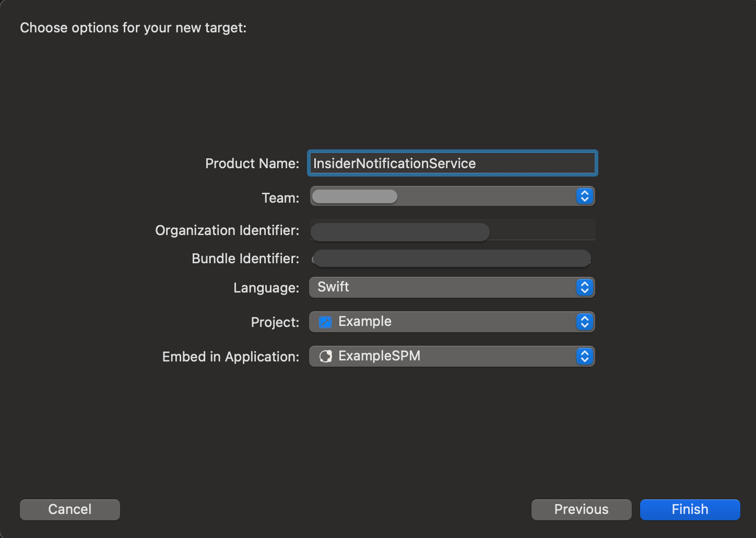Open the Language dropdown showing Swift
This screenshot has height=538, width=756.
[x=452, y=287]
